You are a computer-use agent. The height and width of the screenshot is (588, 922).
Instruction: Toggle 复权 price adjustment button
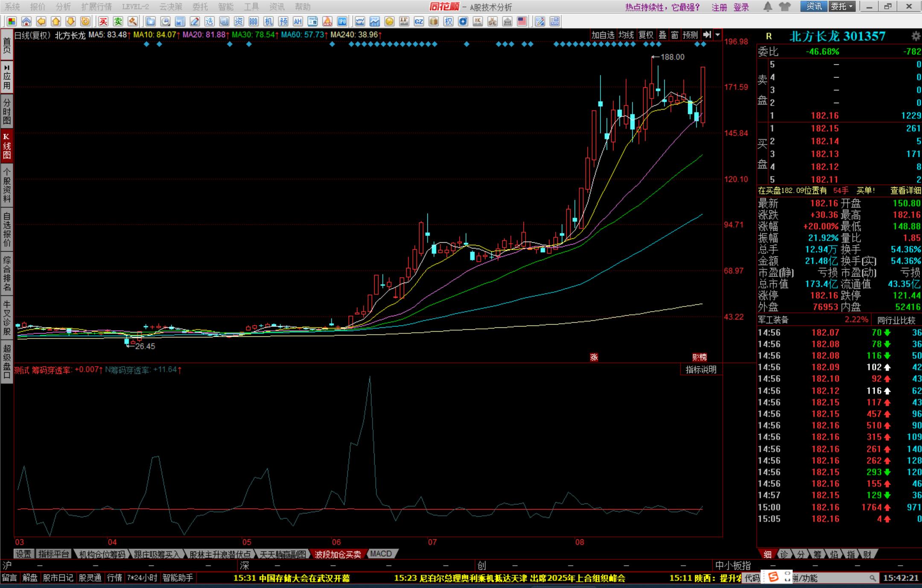click(646, 35)
